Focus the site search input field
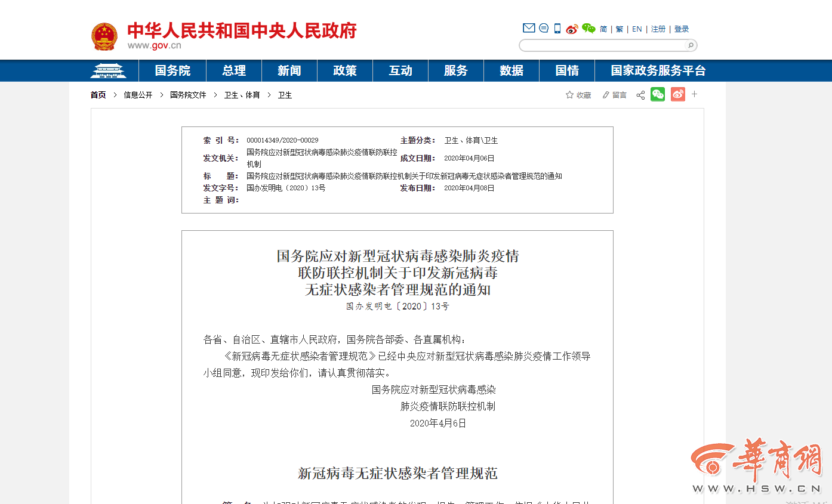The image size is (832, 504). (x=603, y=45)
